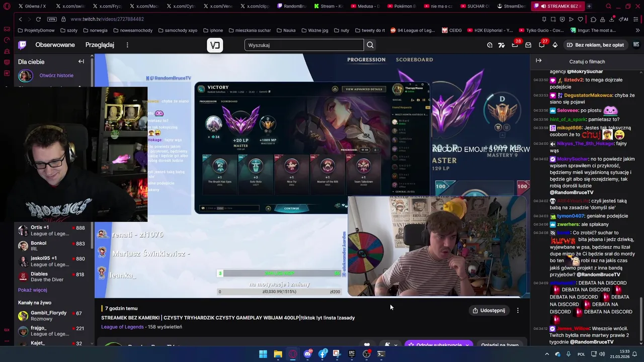The width and height of the screenshot is (644, 362).
Task: Open the CEIDG bookmark
Action: coord(452,30)
